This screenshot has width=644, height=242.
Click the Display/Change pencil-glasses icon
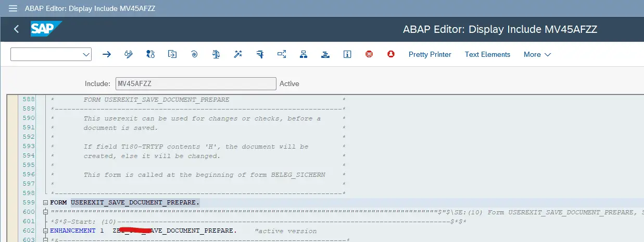click(x=129, y=54)
